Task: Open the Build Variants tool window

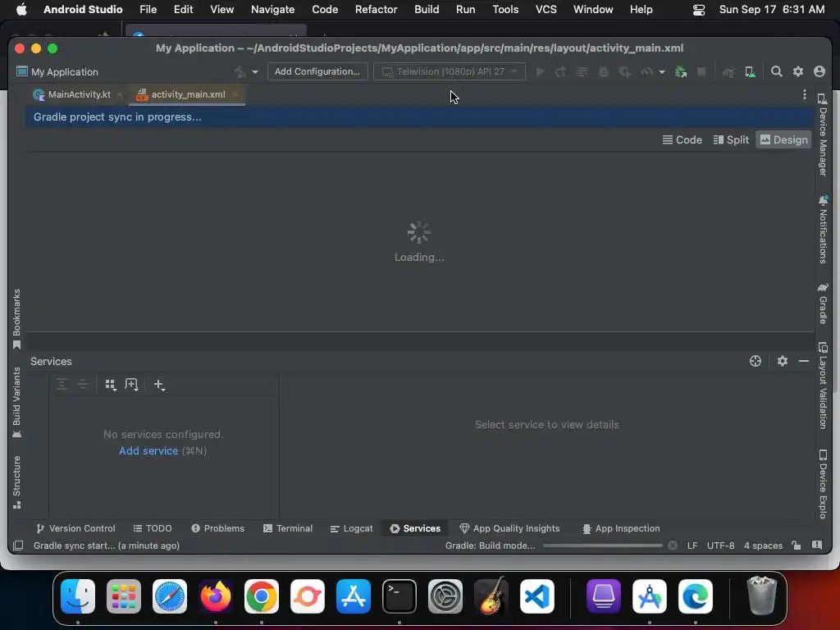Action: point(16,402)
